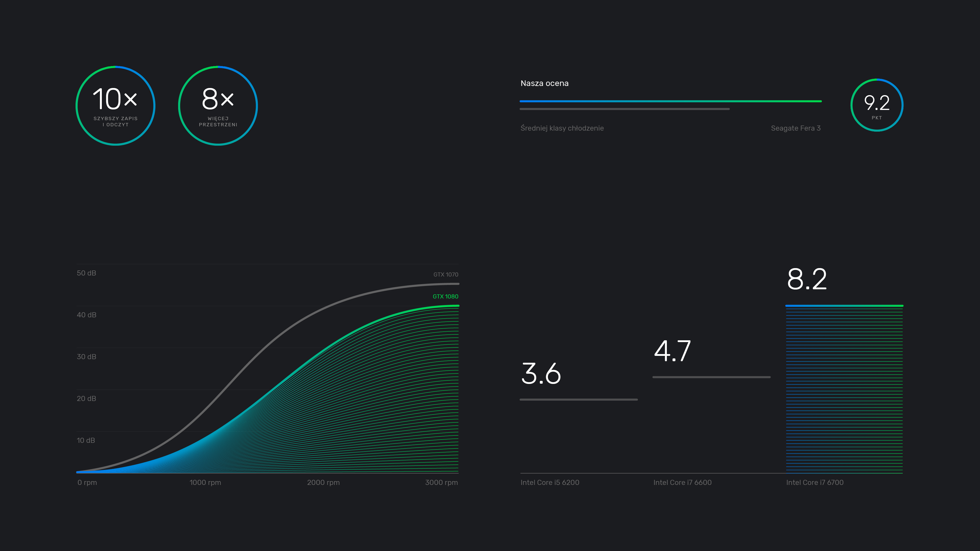The width and height of the screenshot is (980, 551).
Task: Click the 'PKT' caption in score circle
Action: (x=877, y=118)
